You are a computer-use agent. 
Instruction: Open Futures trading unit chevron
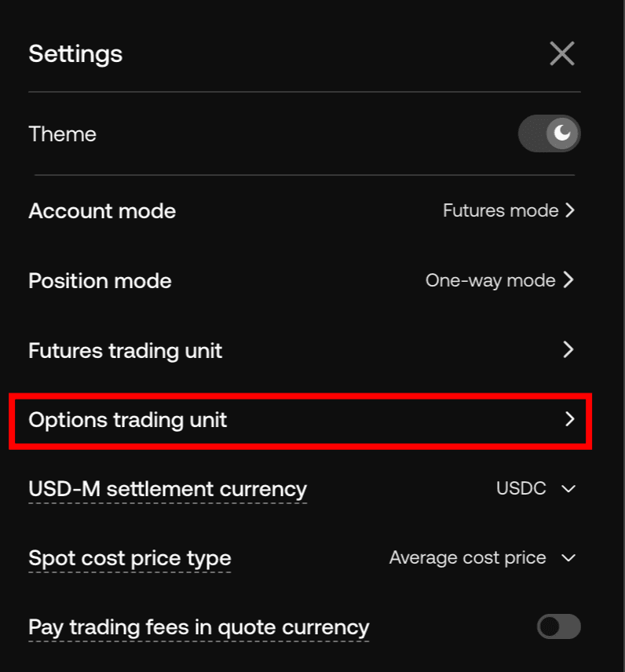[569, 349]
